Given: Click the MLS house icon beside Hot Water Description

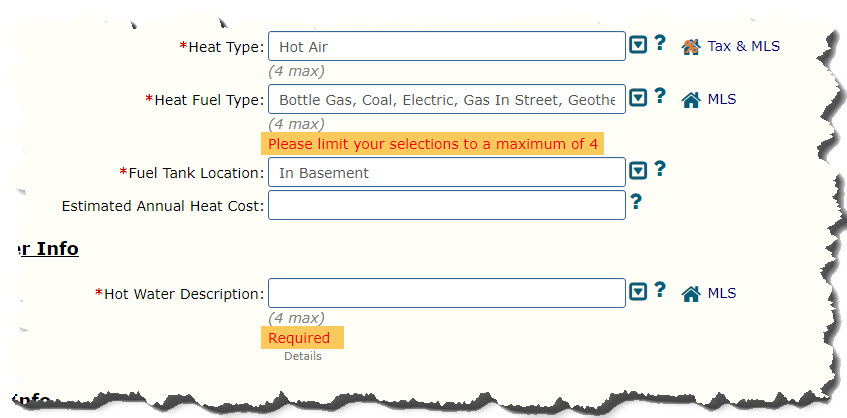Looking at the screenshot, I should 691,294.
